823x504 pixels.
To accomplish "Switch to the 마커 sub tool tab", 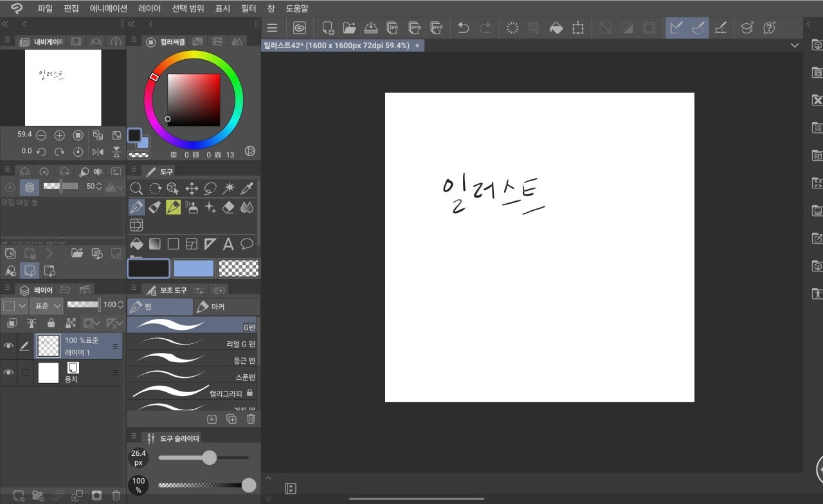I will point(227,307).
